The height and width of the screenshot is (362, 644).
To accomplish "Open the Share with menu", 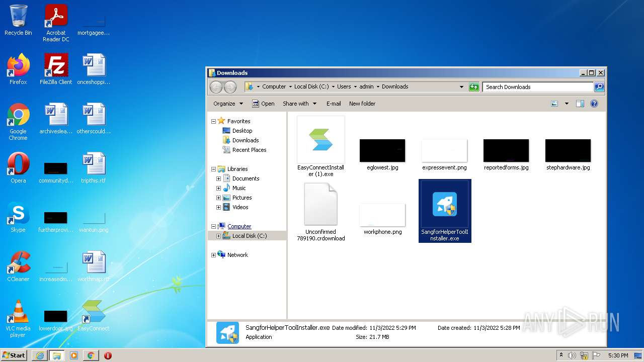I will click(x=299, y=104).
